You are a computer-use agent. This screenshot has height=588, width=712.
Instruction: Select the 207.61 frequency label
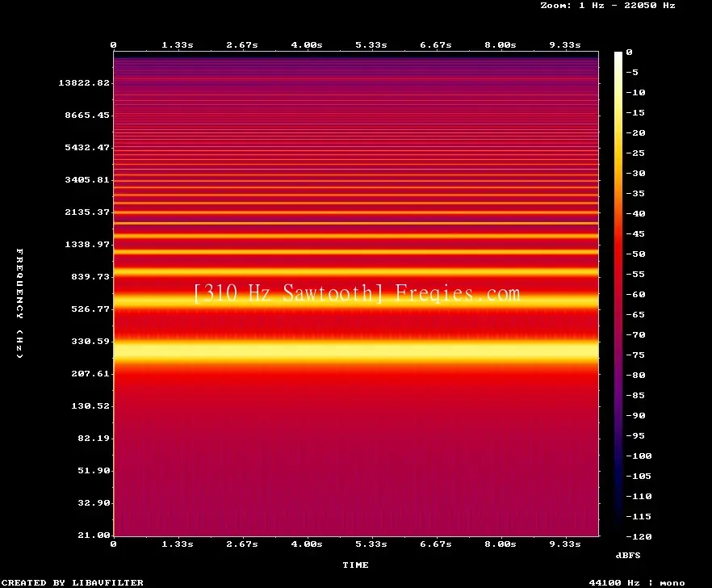coord(90,373)
